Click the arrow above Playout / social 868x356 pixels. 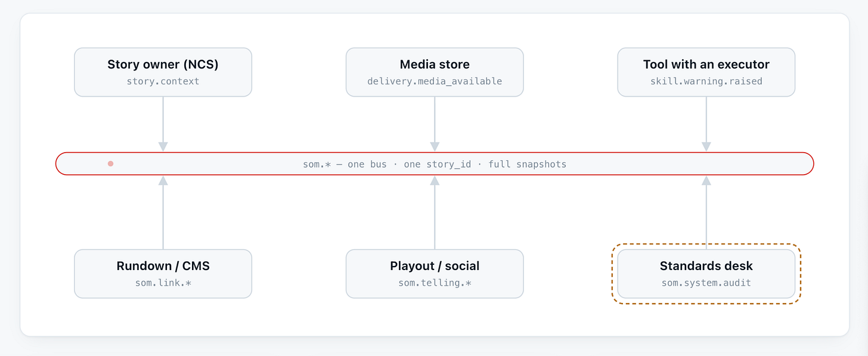[435, 212]
